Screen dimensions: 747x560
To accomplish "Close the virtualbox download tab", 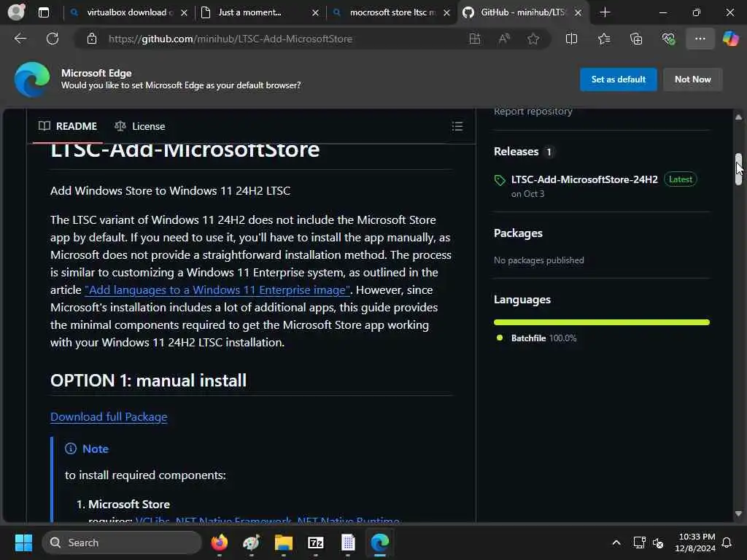I will point(184,13).
